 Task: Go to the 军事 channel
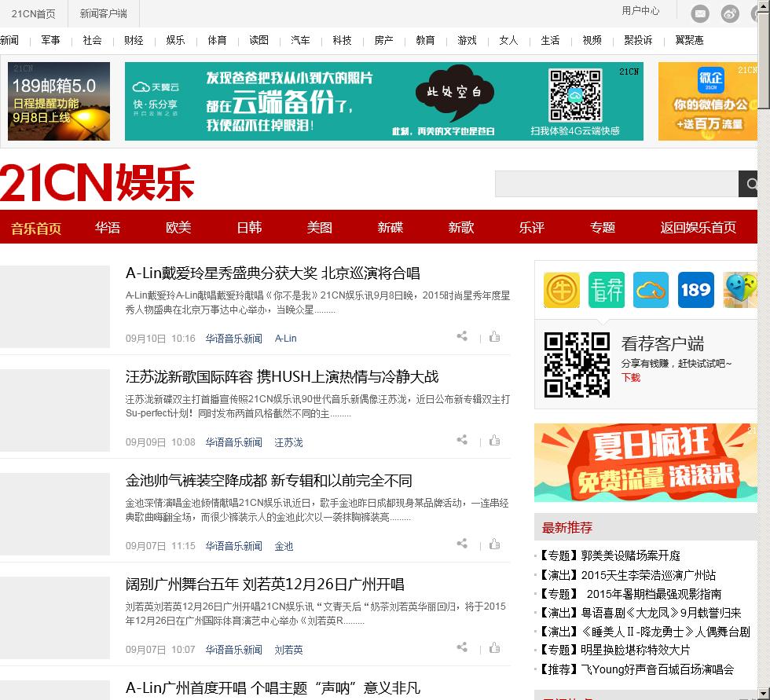point(50,40)
